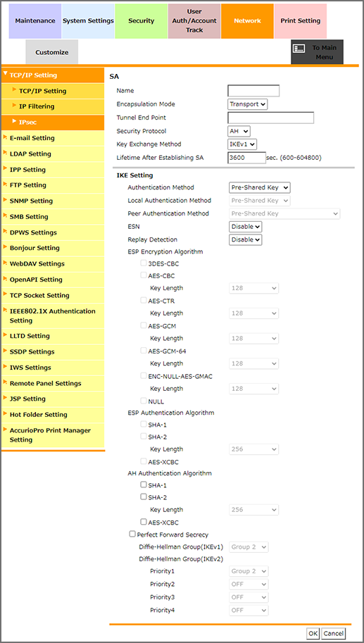This screenshot has height=643, width=364.
Task: Click the OK button
Action: (x=313, y=633)
